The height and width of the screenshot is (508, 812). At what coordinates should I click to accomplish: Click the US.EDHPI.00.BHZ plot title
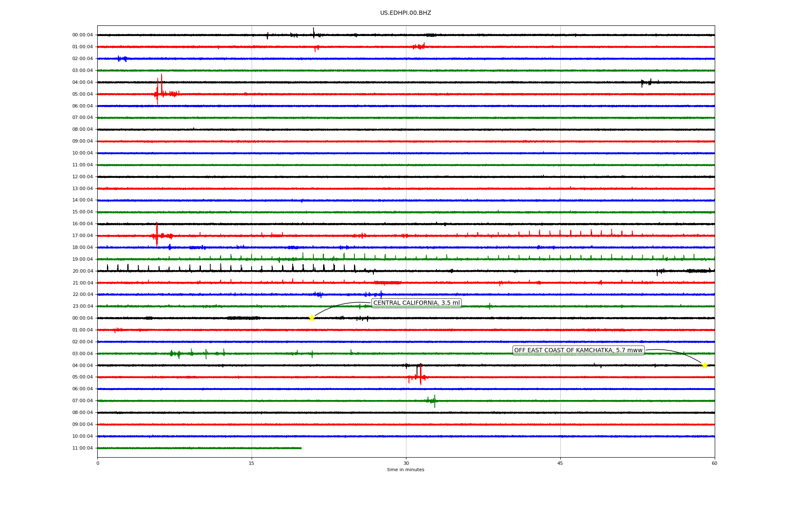click(x=406, y=13)
